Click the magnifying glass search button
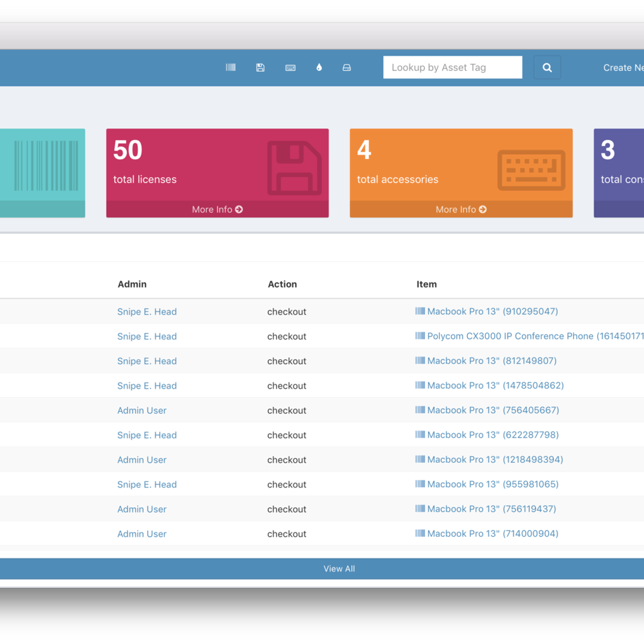This screenshot has width=644, height=644. 547,68
